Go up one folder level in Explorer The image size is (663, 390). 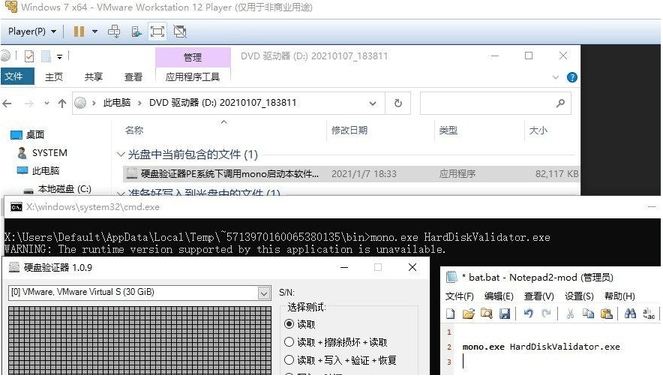(62, 103)
